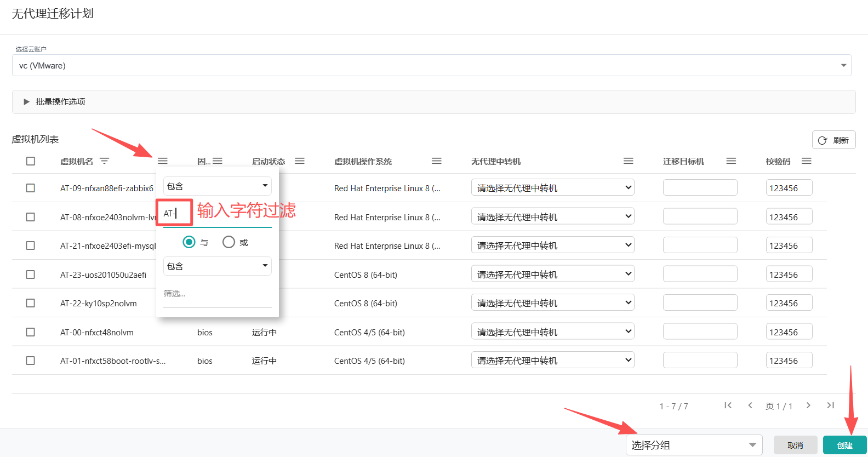Viewport: 868px width, 457px height.
Task: Check row AT-23-uos201050u2aefi
Action: click(x=31, y=275)
